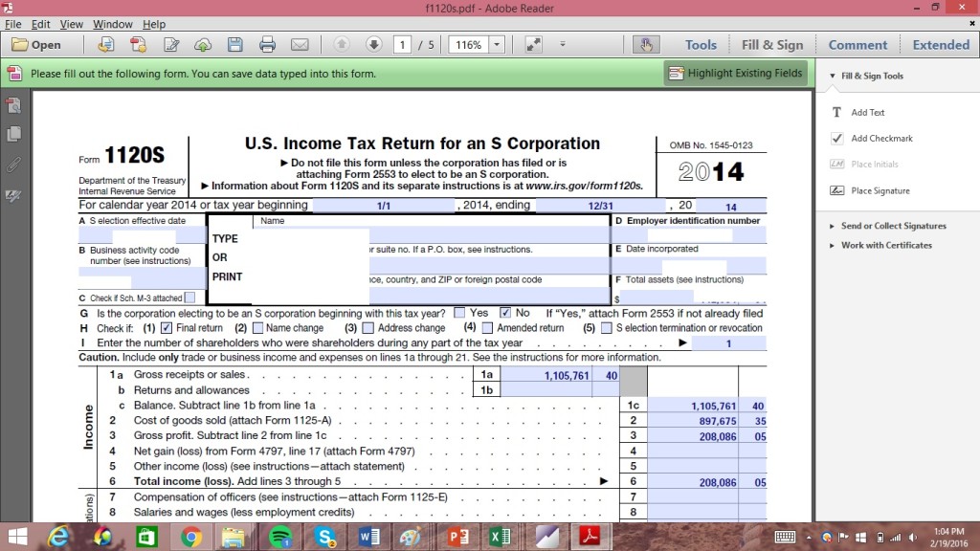The height and width of the screenshot is (551, 980).
Task: Open the toolbar options small dropdown arrow
Action: pyautogui.click(x=563, y=44)
